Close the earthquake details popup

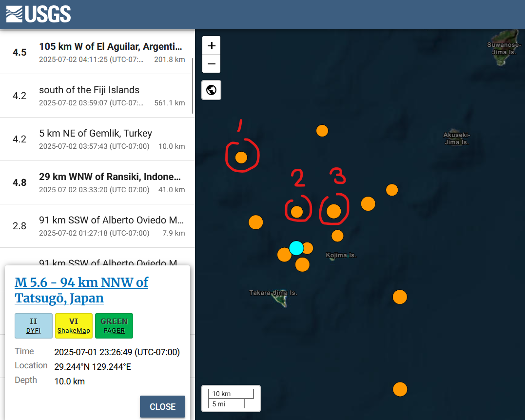(162, 407)
